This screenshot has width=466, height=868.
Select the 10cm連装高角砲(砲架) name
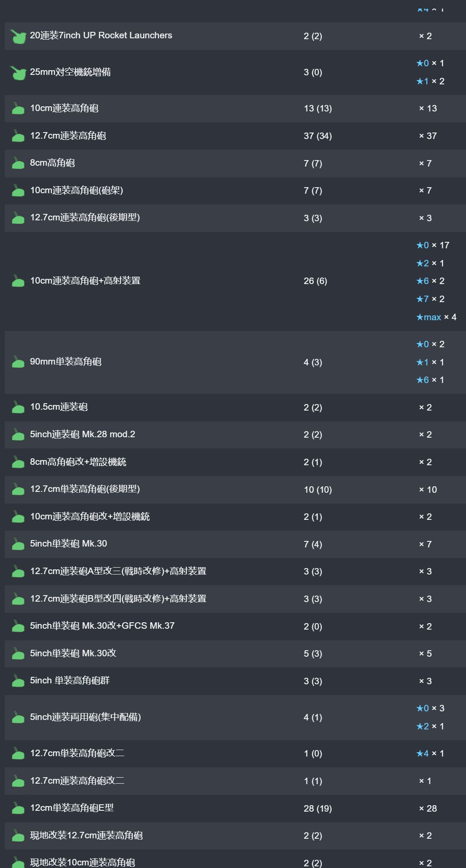77,190
